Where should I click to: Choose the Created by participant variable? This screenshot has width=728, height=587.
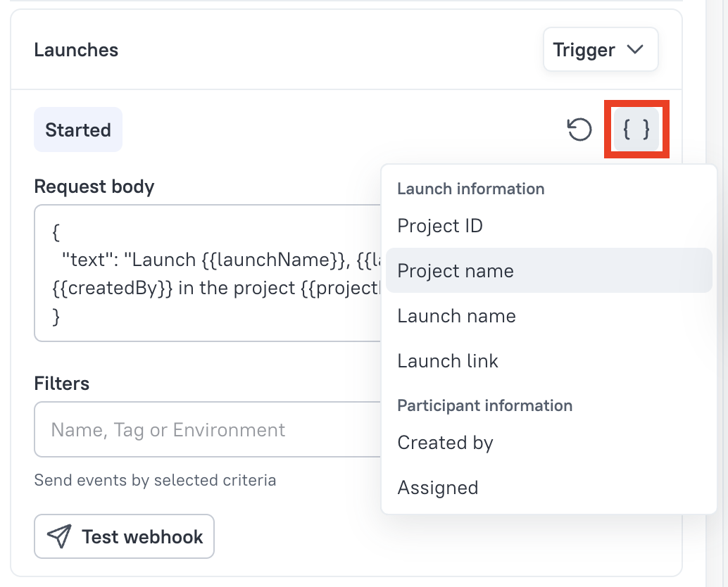(x=445, y=443)
